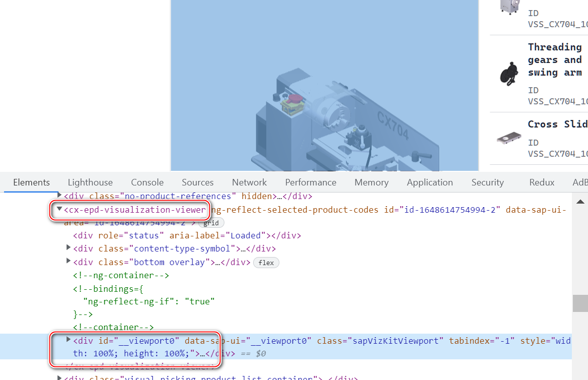Click the Cross Slide thumbnail image
The width and height of the screenshot is (588, 380).
click(x=509, y=138)
